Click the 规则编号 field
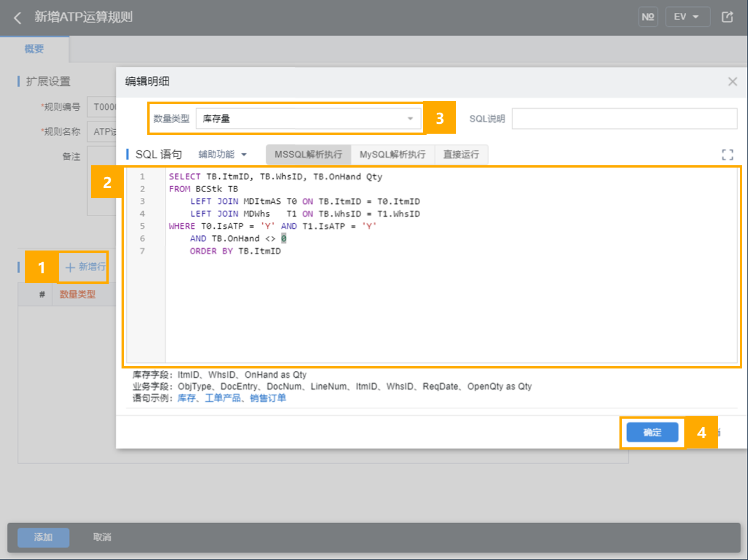748x560 pixels. point(102,107)
